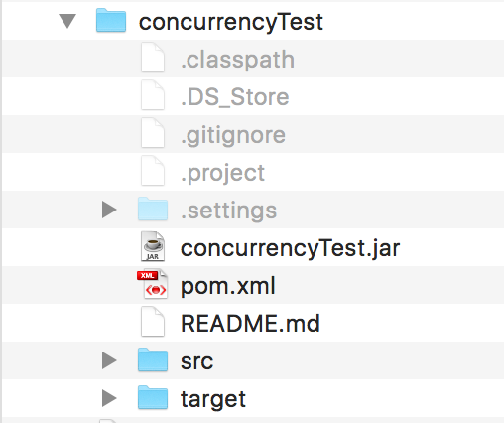Click the .DS_Store file icon

coord(153,95)
